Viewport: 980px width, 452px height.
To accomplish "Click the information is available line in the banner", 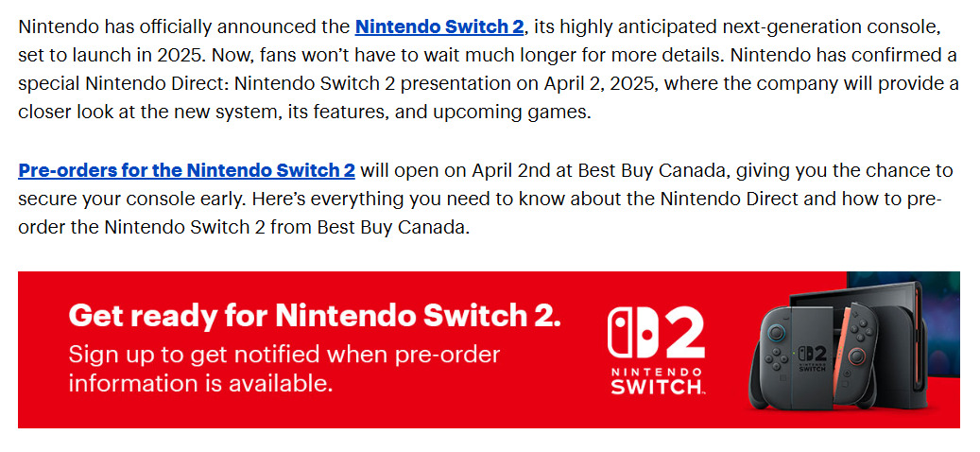I will click(200, 383).
